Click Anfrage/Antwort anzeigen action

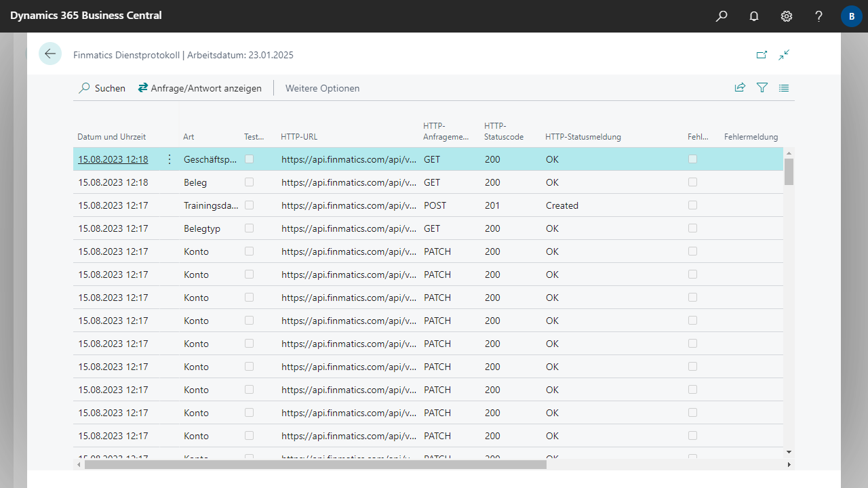[x=200, y=88]
